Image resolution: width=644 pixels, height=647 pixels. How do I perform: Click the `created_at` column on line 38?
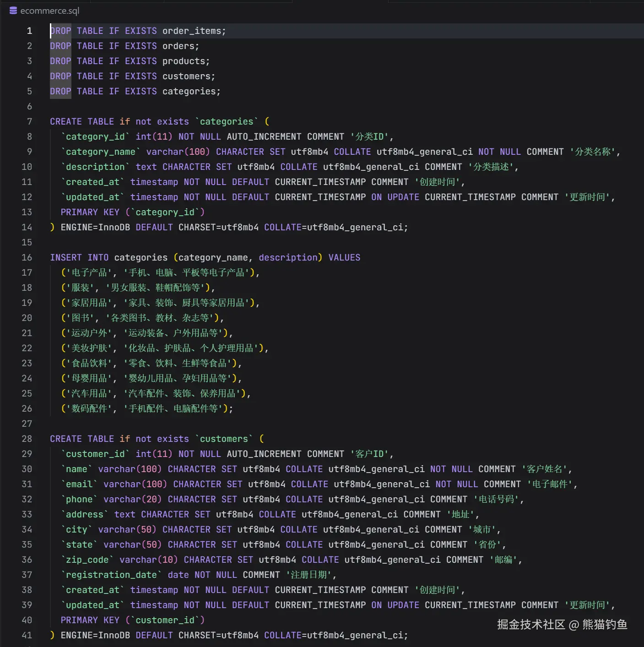92,590
